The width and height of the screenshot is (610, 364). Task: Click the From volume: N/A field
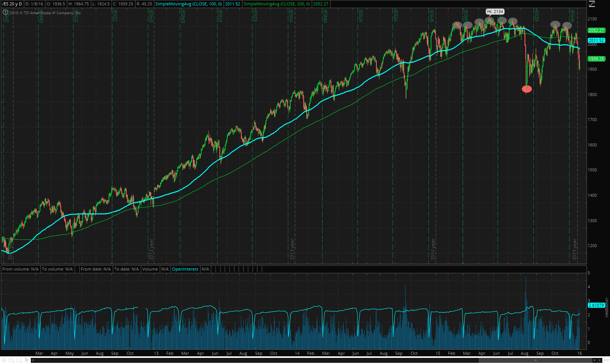click(x=20, y=269)
